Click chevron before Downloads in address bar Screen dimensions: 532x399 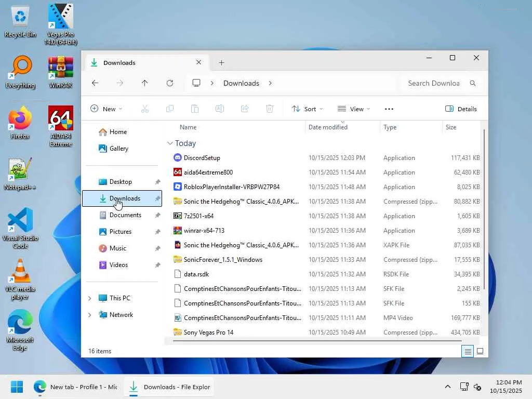pyautogui.click(x=212, y=83)
